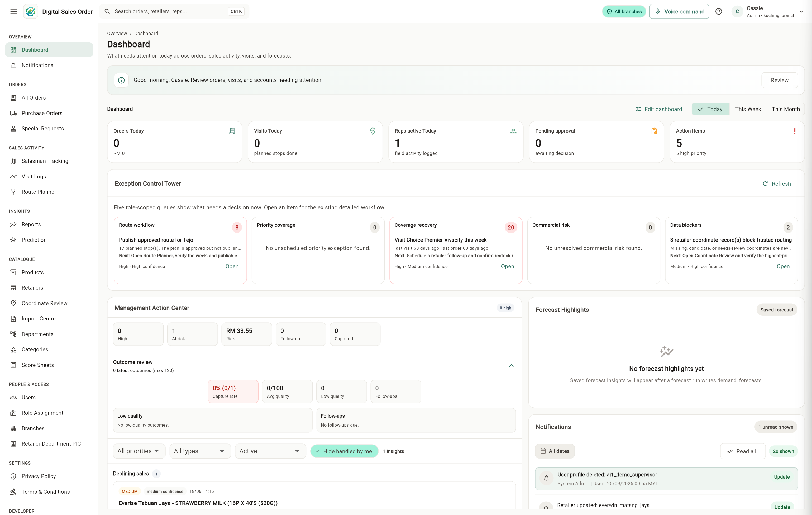
Task: Toggle the All branches filter chip
Action: 624,11
